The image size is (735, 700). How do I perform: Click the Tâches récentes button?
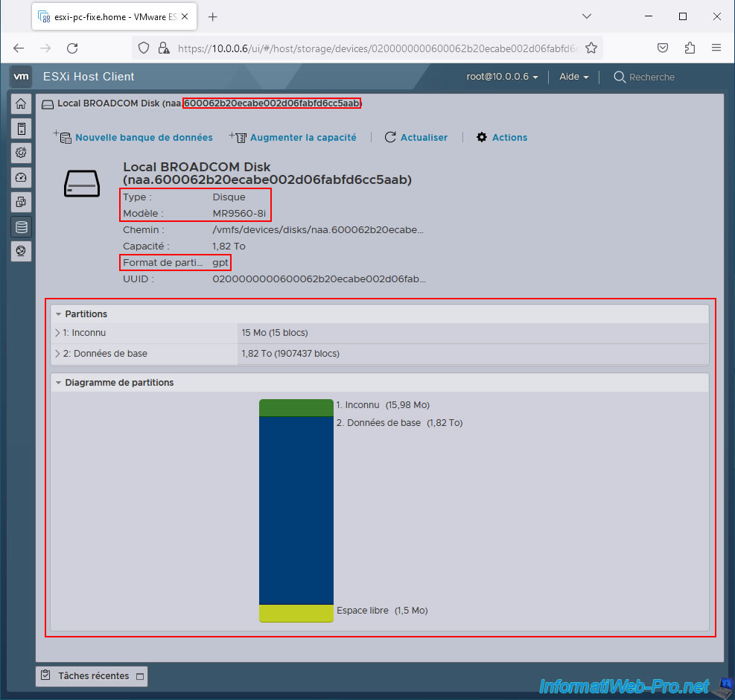tap(92, 676)
